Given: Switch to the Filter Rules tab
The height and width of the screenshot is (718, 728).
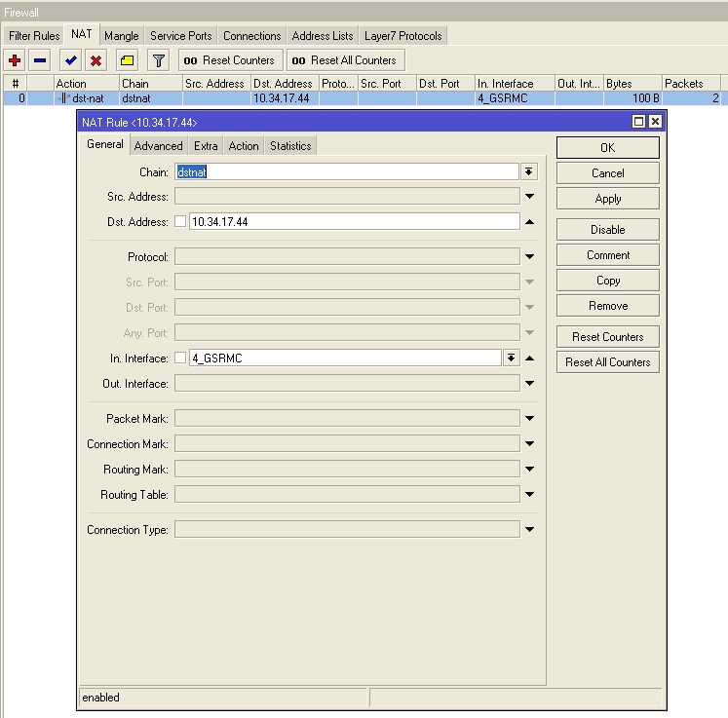Looking at the screenshot, I should point(34,36).
